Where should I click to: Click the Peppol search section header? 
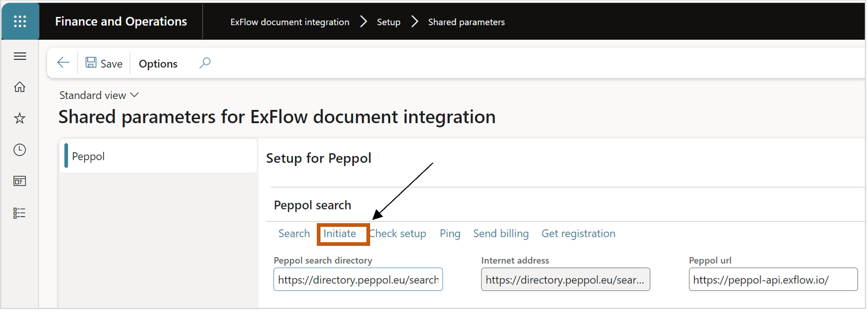[x=312, y=205]
